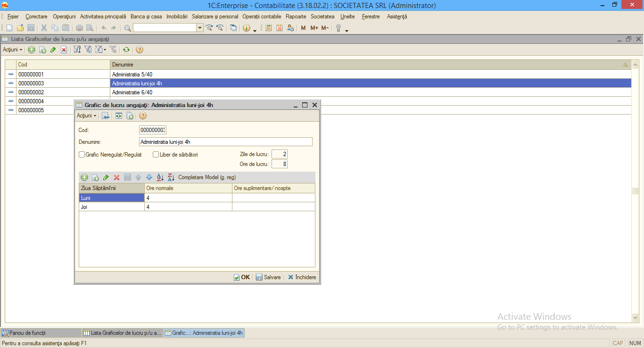Click the Refresh list icon
The image size is (644, 348).
pos(126,50)
